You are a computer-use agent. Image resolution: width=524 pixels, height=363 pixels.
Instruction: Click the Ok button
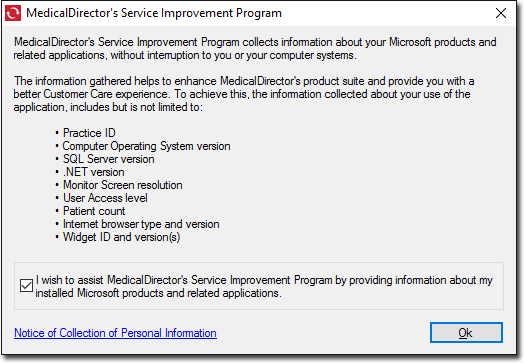(x=466, y=333)
